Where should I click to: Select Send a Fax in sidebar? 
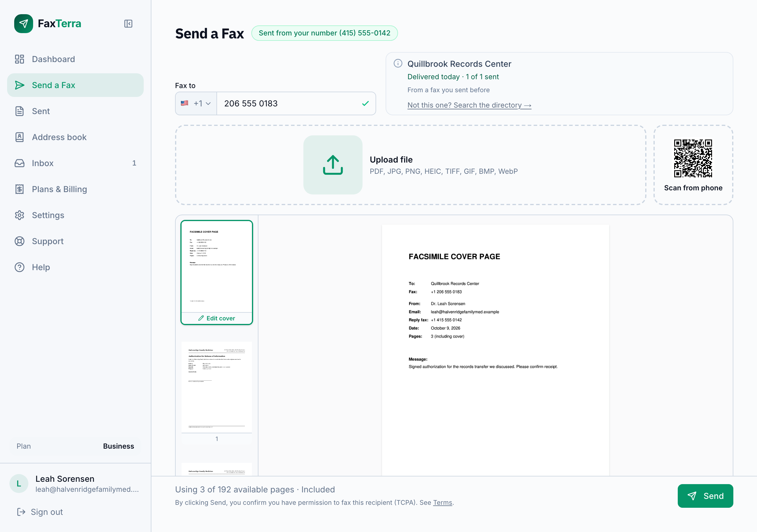point(75,85)
